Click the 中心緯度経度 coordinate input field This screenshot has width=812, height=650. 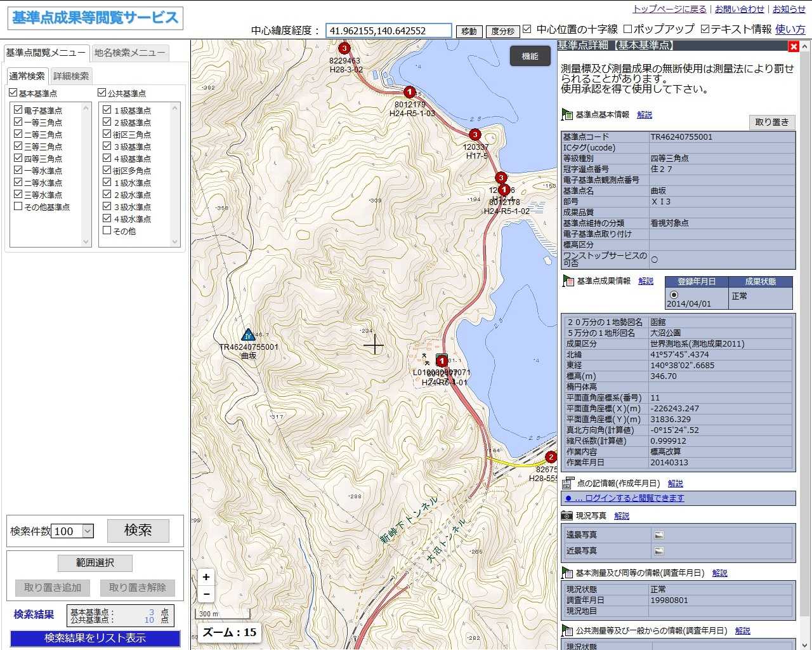tap(388, 30)
